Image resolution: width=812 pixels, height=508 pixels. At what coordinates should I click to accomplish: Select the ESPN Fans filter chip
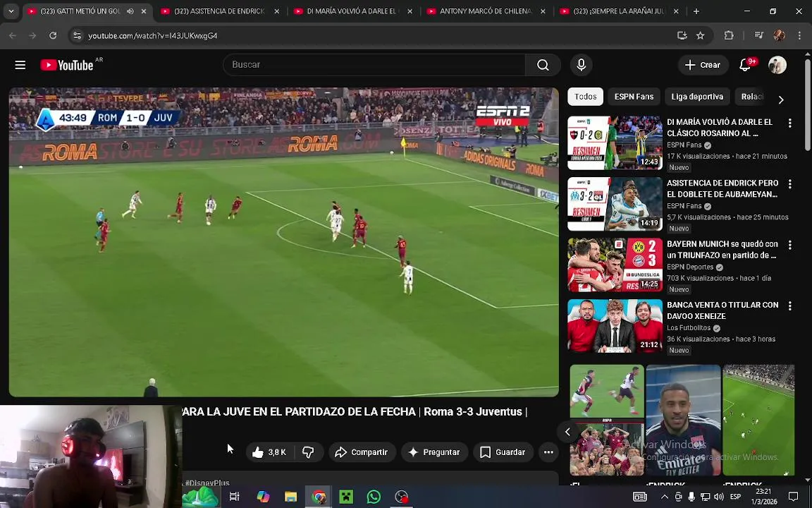634,97
